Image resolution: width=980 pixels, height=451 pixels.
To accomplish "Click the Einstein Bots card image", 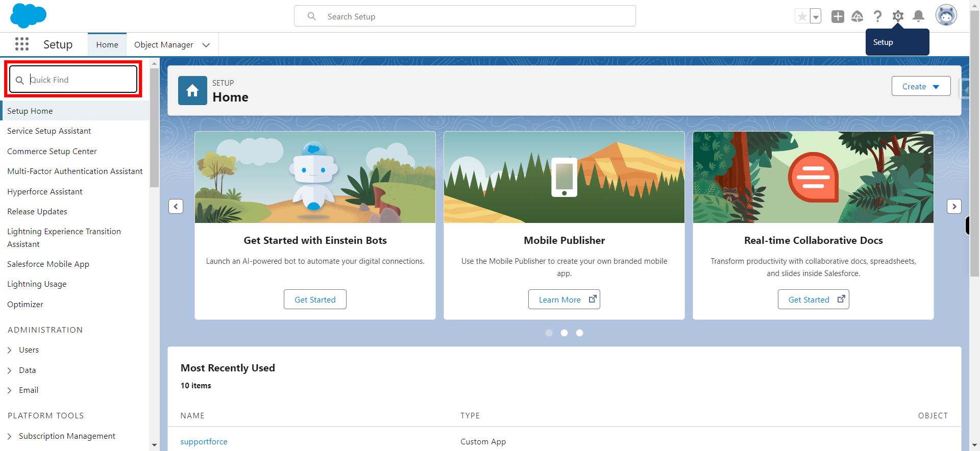I will (x=315, y=177).
